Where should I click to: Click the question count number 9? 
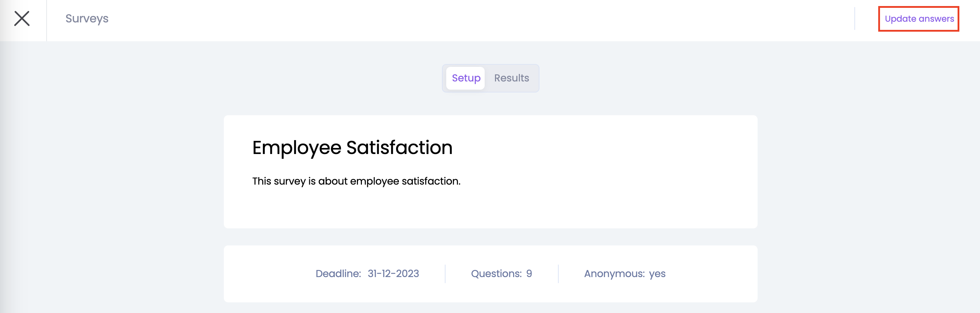(529, 274)
